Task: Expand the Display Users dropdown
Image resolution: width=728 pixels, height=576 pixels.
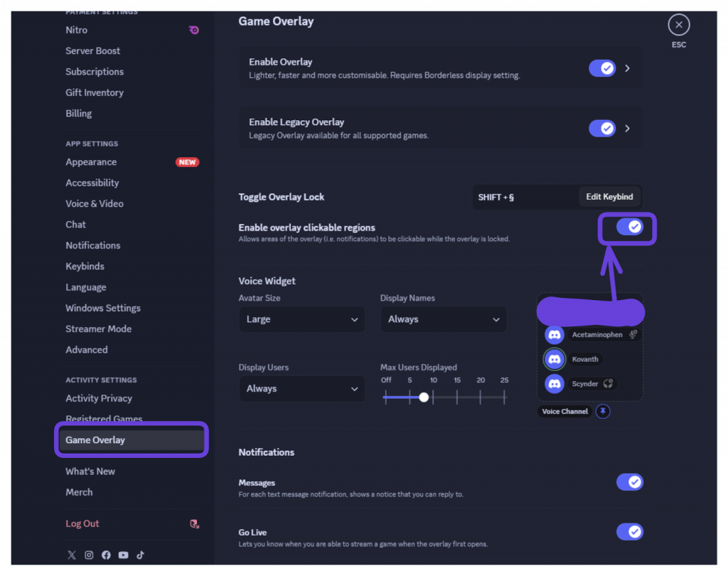Action: pos(301,389)
